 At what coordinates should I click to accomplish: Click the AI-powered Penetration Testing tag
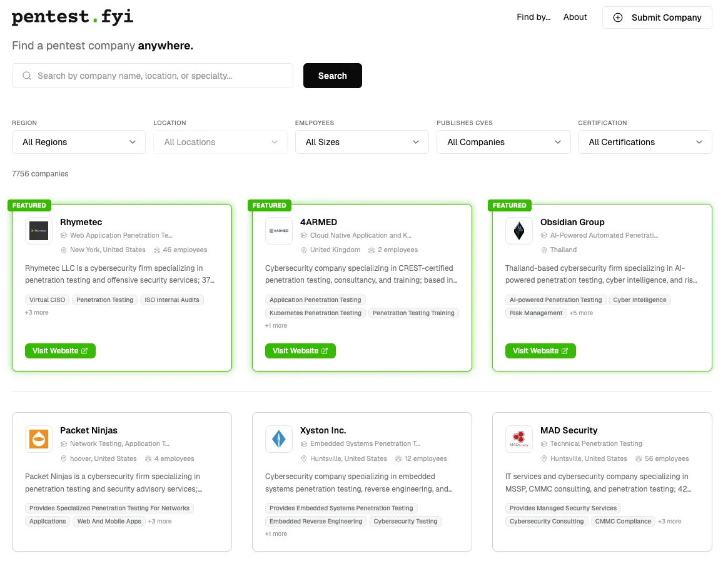(x=556, y=300)
